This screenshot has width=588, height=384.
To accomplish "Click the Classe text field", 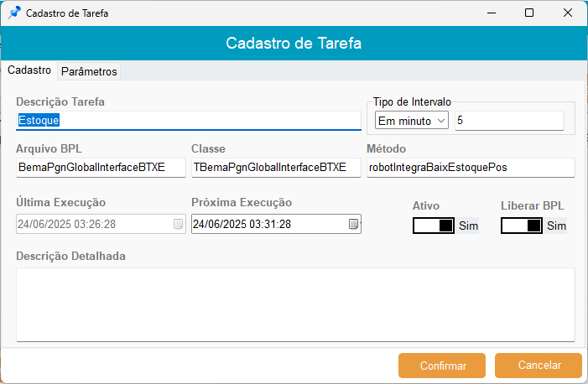I will tap(275, 168).
